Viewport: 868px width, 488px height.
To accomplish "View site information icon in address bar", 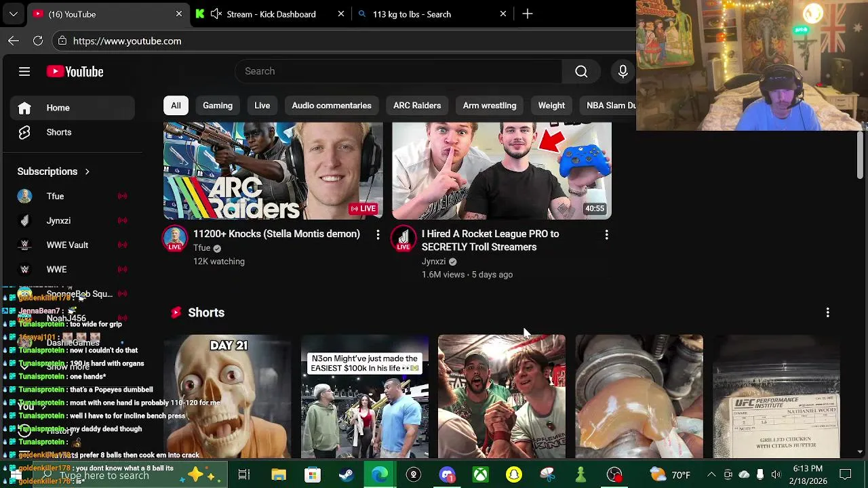I will [x=62, y=41].
